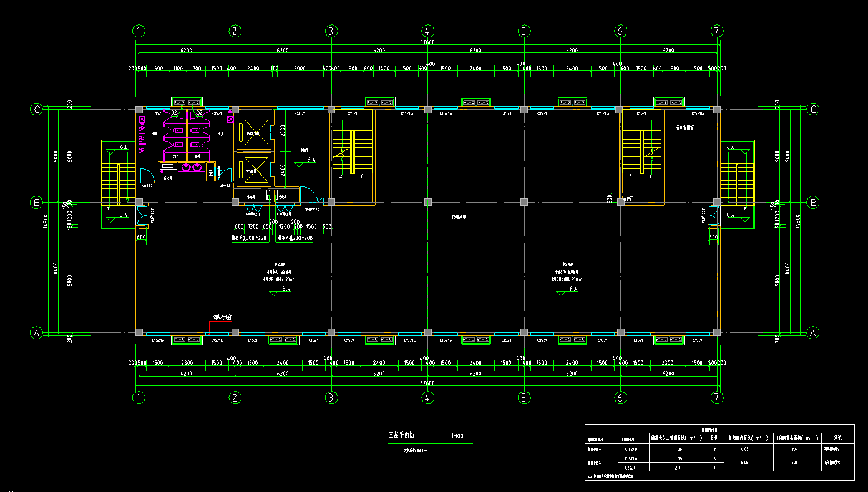Screen dimensions: 868x492
Task: Select the floor plan title text below drawing
Action: [x=402, y=435]
